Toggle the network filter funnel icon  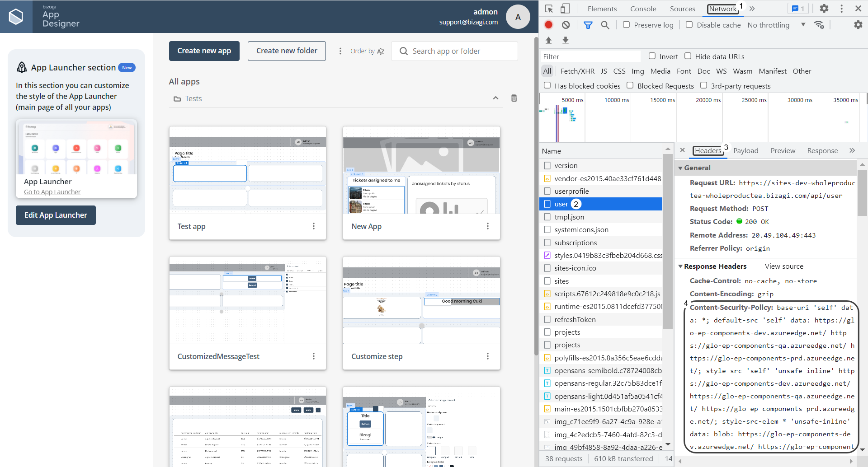click(x=588, y=25)
